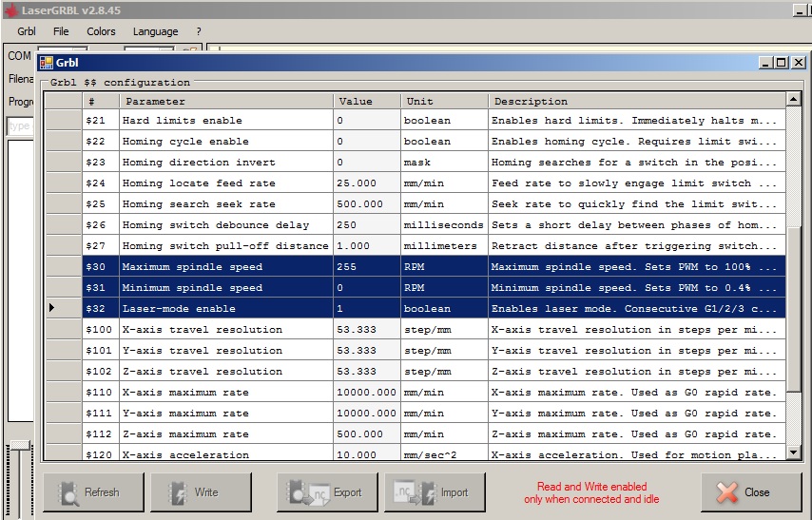Click the # column header
This screenshot has width=812, height=520.
pos(101,101)
